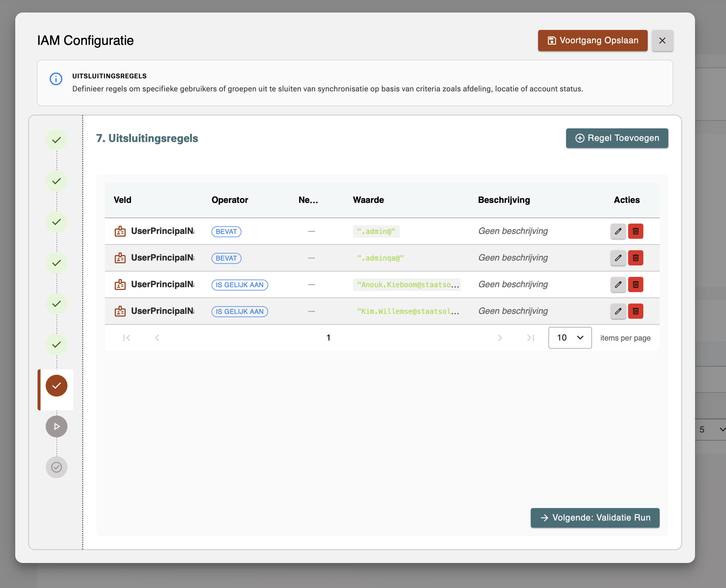Screen dimensions: 726x588
Task: Open the play-icon validation run step
Action: tap(57, 426)
